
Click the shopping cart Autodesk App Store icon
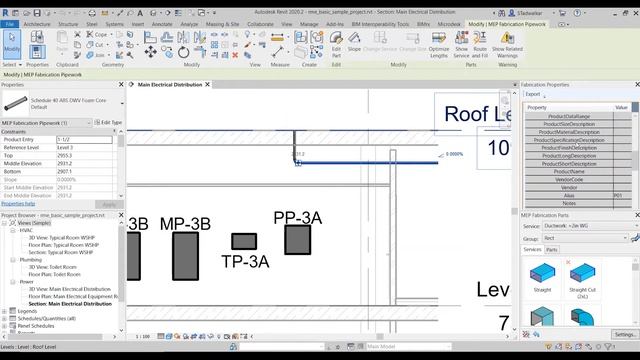point(562,13)
